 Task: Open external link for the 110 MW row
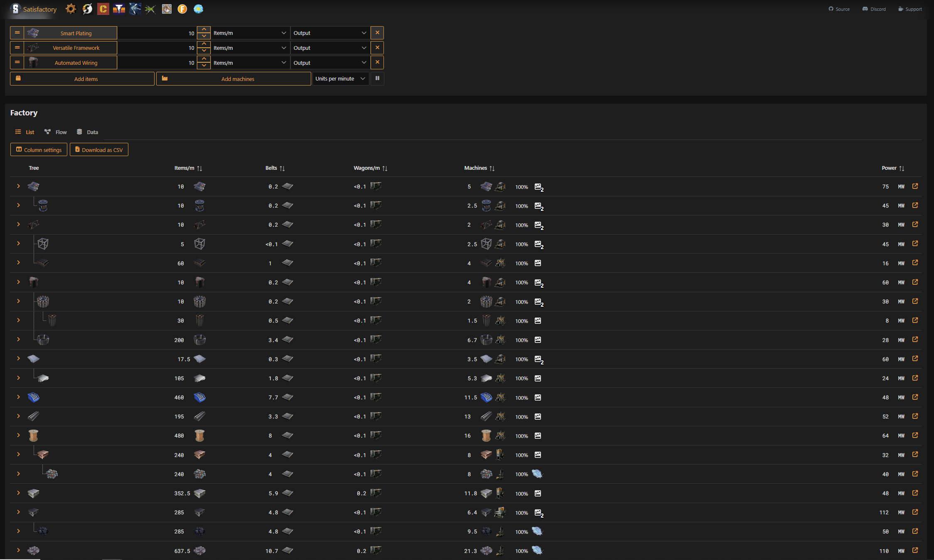915,550
